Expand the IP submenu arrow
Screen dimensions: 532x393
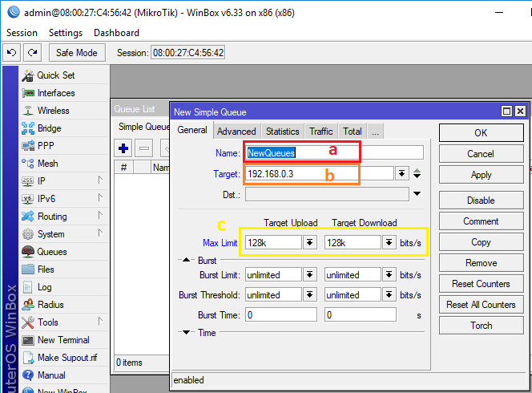(100, 180)
